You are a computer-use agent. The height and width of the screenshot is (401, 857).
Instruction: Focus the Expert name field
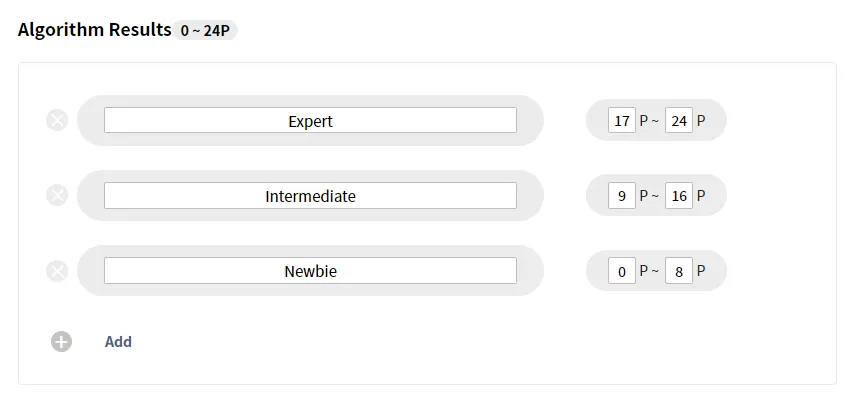(x=310, y=121)
